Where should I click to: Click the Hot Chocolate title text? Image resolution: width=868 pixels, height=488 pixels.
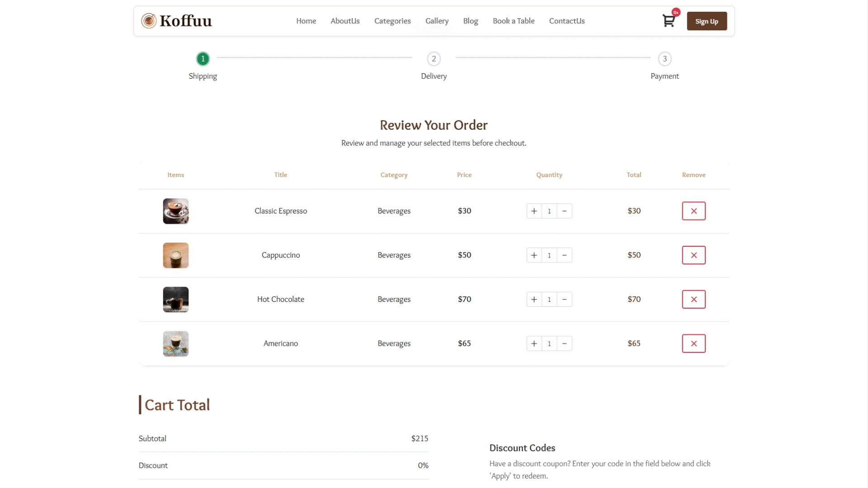pos(281,300)
